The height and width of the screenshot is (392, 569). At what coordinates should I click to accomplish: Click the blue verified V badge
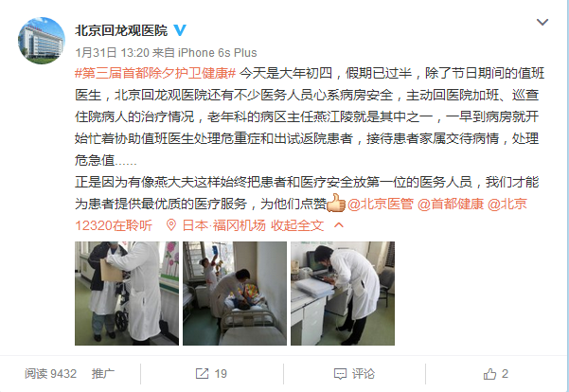tap(180, 30)
